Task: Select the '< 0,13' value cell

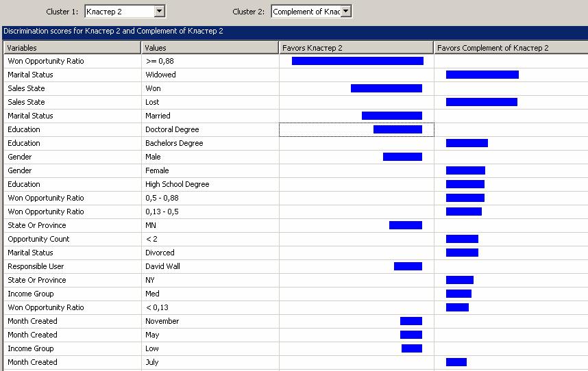Action: (210, 307)
